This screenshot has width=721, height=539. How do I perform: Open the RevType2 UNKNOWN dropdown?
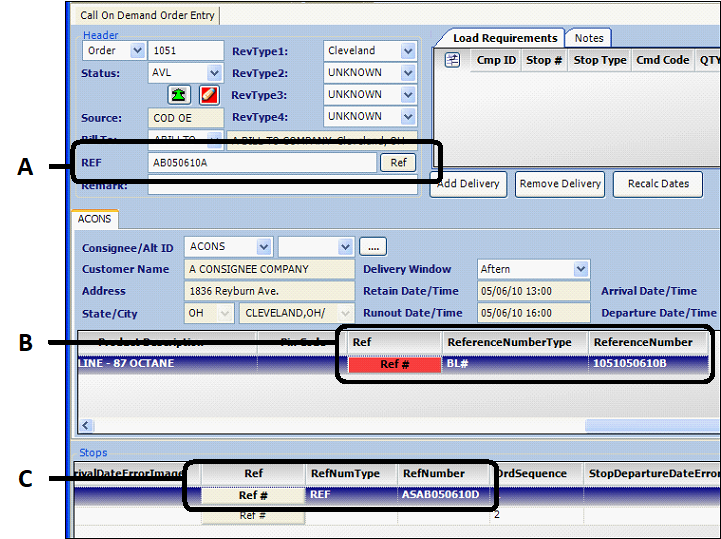[408, 72]
